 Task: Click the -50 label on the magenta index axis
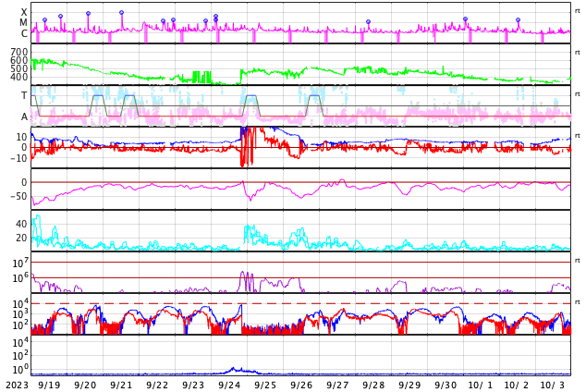[x=18, y=196]
